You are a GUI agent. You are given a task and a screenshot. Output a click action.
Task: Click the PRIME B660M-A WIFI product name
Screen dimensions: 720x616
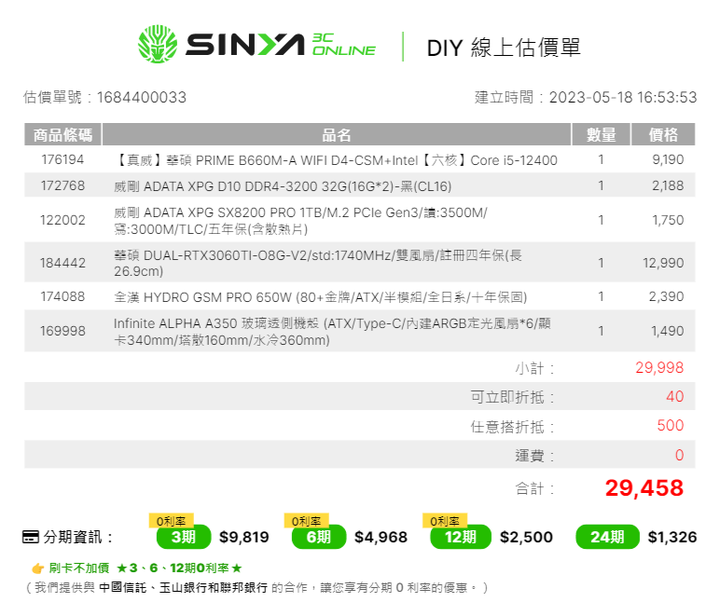pos(336,160)
